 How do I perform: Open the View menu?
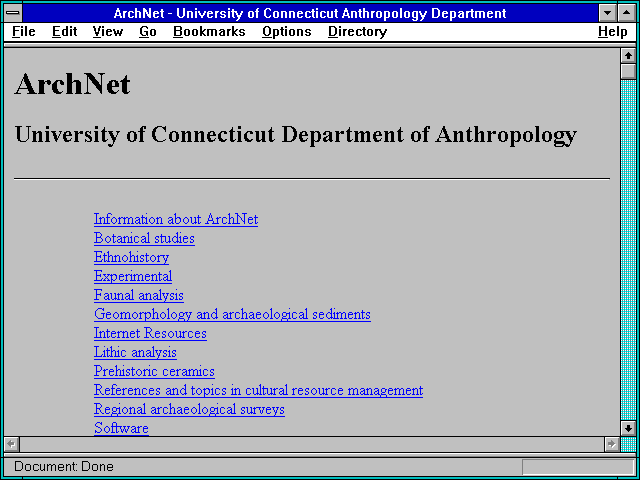coord(108,32)
